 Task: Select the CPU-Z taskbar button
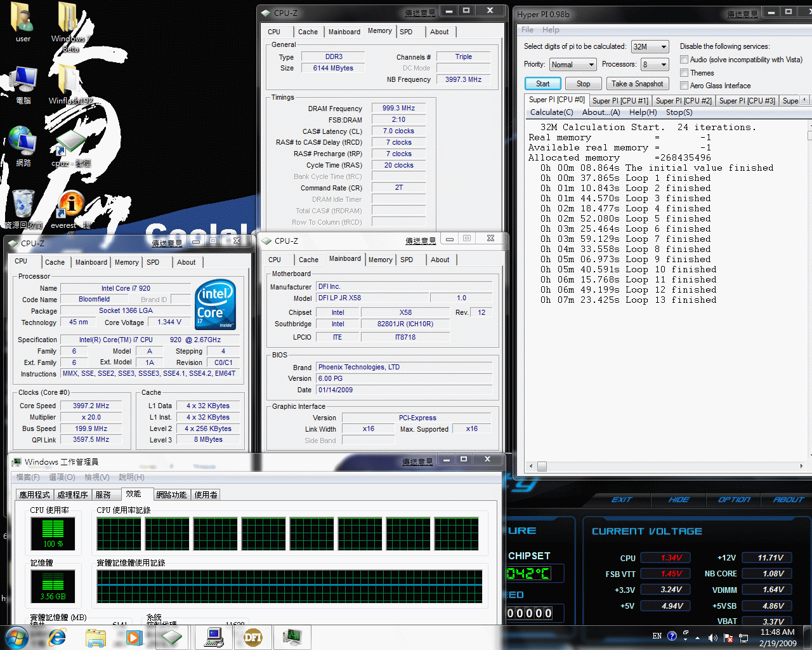171,637
